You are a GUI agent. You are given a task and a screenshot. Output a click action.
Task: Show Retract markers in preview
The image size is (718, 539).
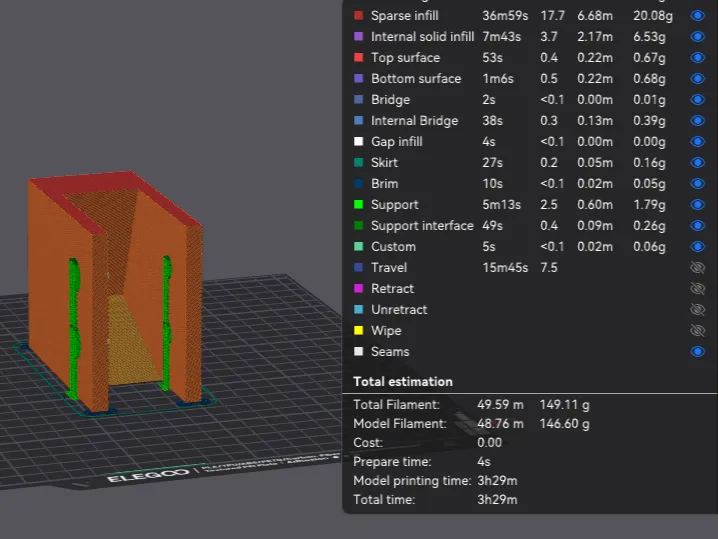tap(697, 289)
